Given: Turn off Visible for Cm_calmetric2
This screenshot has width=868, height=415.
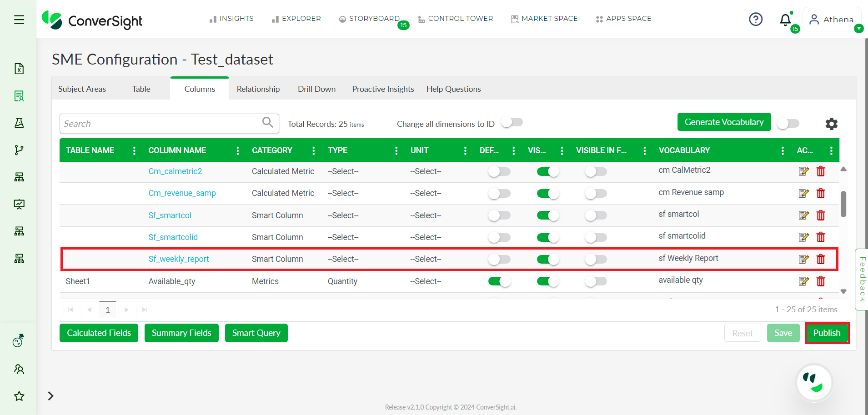Looking at the screenshot, I should pyautogui.click(x=548, y=171).
